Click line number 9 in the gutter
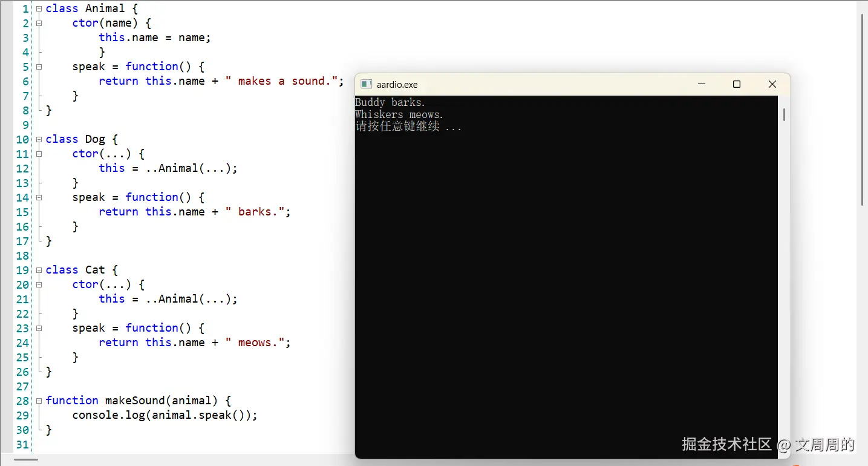Viewport: 868px width, 466px height. (x=25, y=125)
